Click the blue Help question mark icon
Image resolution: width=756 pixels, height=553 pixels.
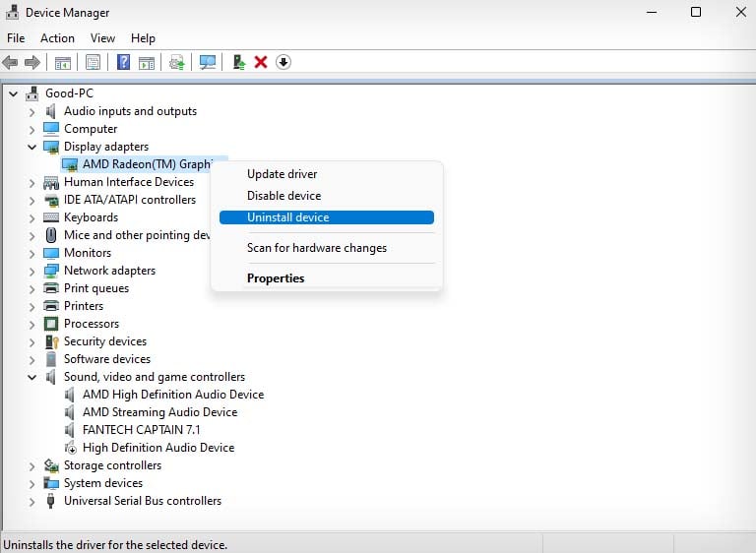click(x=123, y=62)
